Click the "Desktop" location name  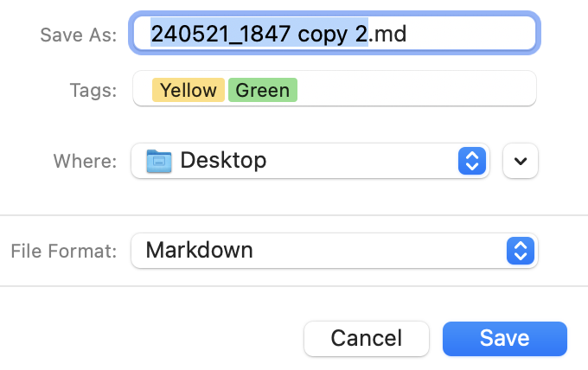223,161
